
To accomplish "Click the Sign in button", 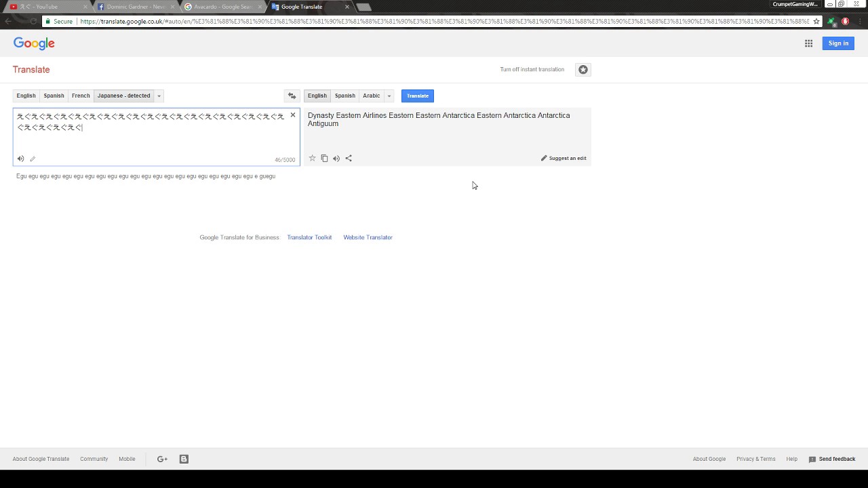I will click(x=838, y=43).
